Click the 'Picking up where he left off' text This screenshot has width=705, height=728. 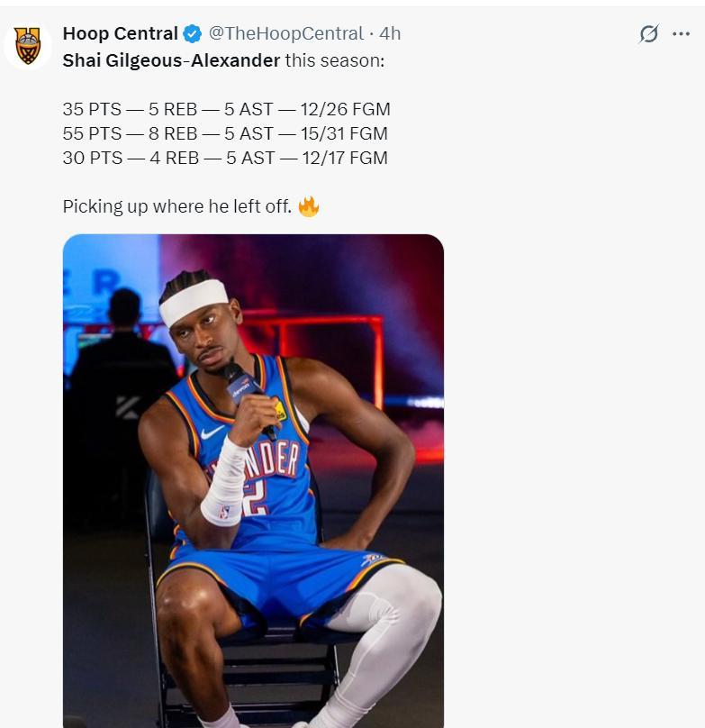177,206
